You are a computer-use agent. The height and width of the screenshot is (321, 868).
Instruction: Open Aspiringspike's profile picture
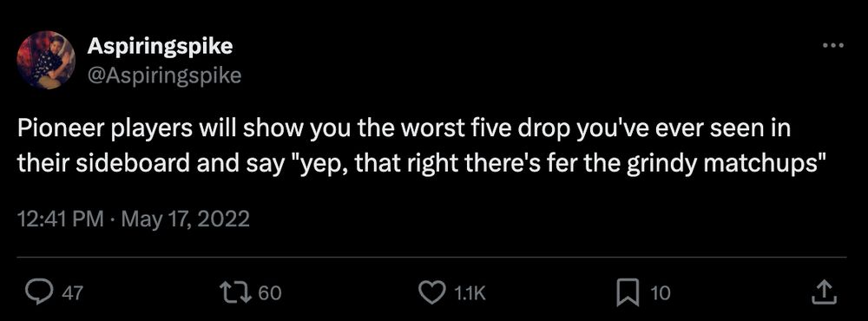point(47,60)
